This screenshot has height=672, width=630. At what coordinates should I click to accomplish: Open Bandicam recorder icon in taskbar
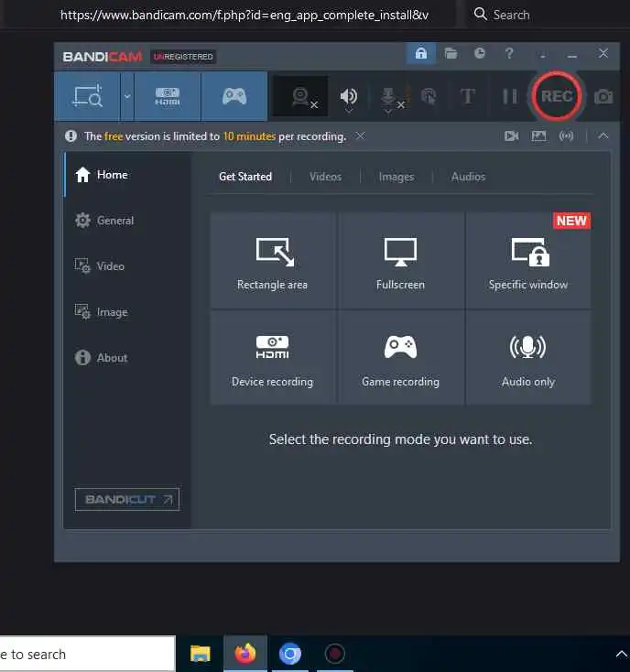tap(335, 654)
